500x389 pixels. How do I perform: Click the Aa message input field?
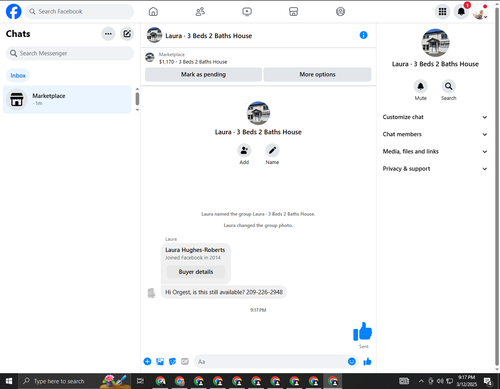click(270, 361)
